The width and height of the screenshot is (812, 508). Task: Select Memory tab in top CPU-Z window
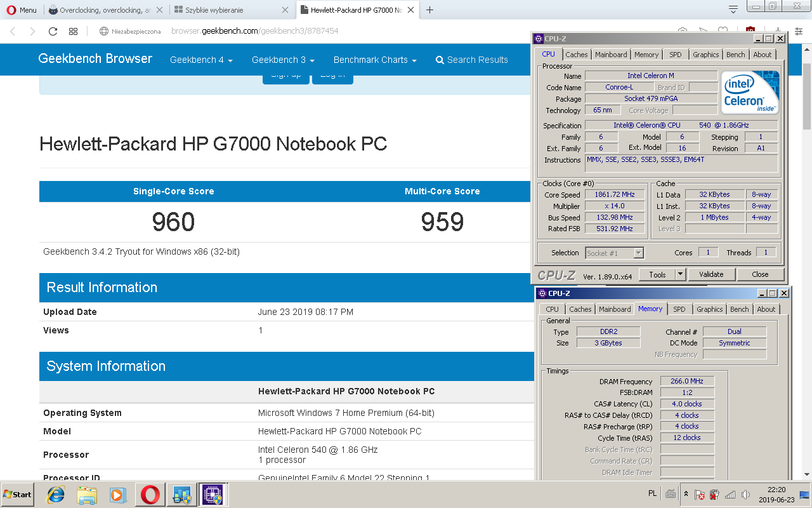tap(646, 55)
